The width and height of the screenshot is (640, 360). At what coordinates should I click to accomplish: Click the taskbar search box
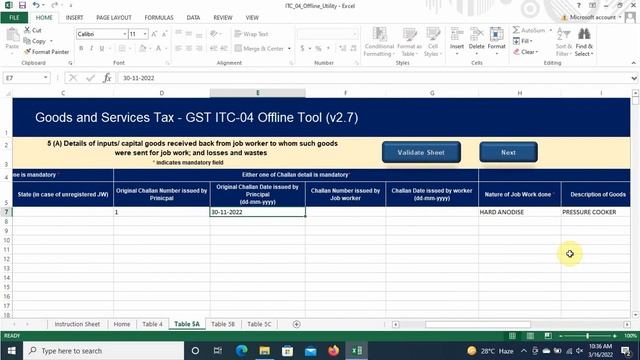[x=104, y=351]
